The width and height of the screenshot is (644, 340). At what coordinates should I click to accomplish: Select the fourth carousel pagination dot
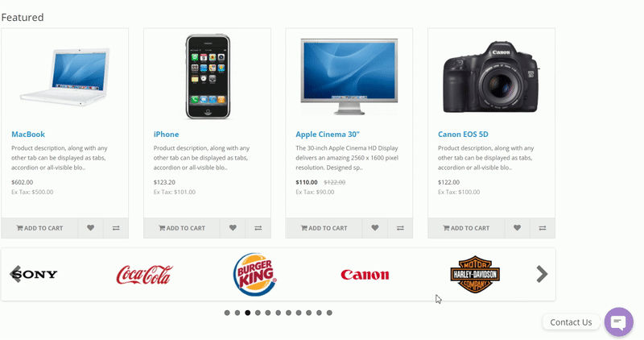coord(258,313)
